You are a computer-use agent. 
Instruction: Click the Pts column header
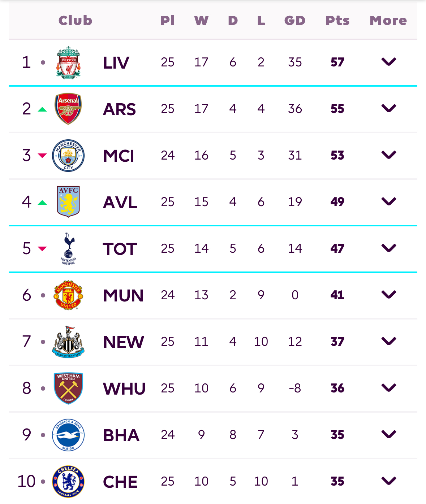tap(337, 21)
